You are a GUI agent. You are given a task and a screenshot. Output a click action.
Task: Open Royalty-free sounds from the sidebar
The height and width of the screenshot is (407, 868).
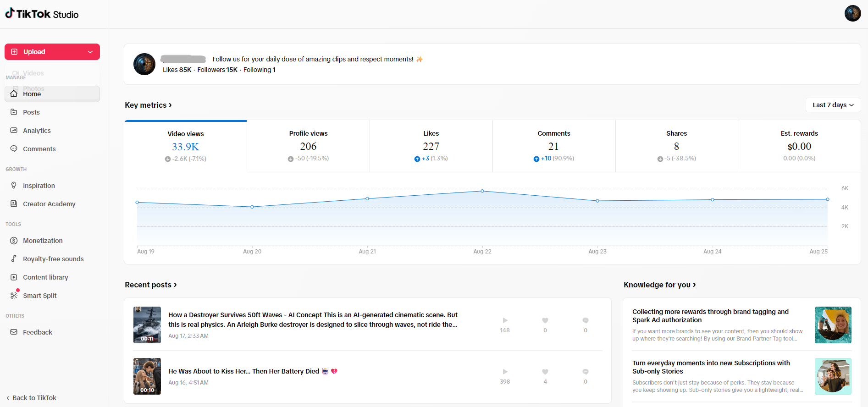click(x=52, y=259)
